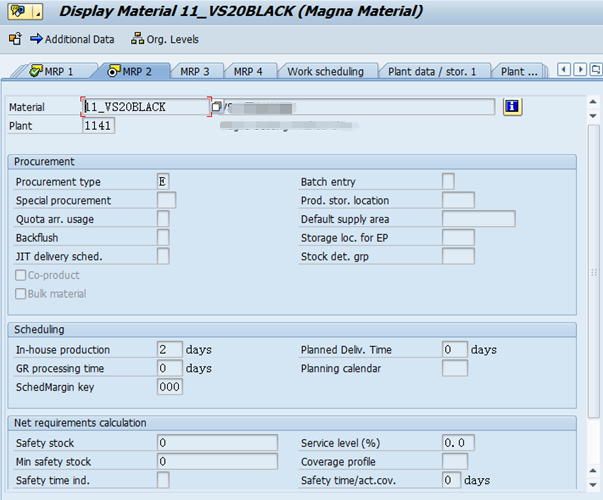Click the tab list overview icon
Image resolution: width=603 pixels, height=500 pixels.
596,70
